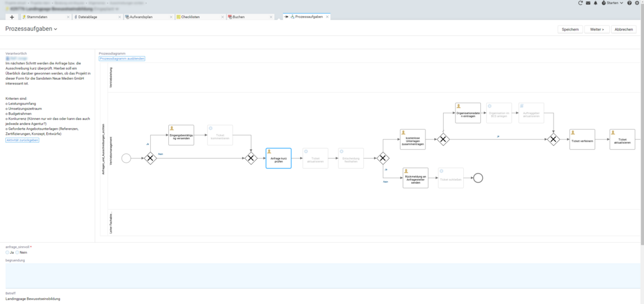This screenshot has height=304, width=644.
Task: Select the end event after Ticket schließen
Action: tap(477, 178)
